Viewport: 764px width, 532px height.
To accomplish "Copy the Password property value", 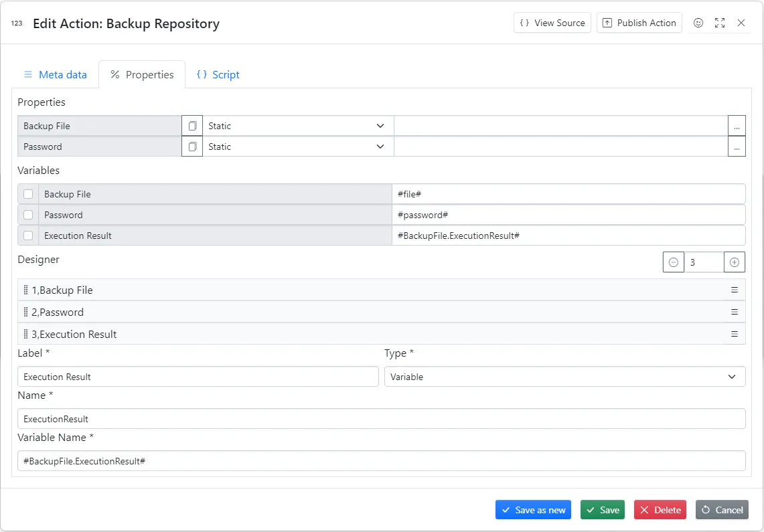I will tap(192, 147).
